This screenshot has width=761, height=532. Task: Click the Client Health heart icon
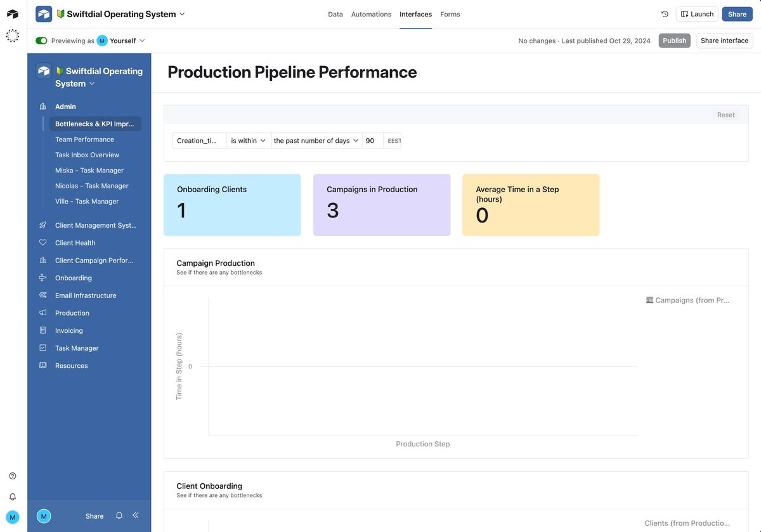click(x=43, y=243)
